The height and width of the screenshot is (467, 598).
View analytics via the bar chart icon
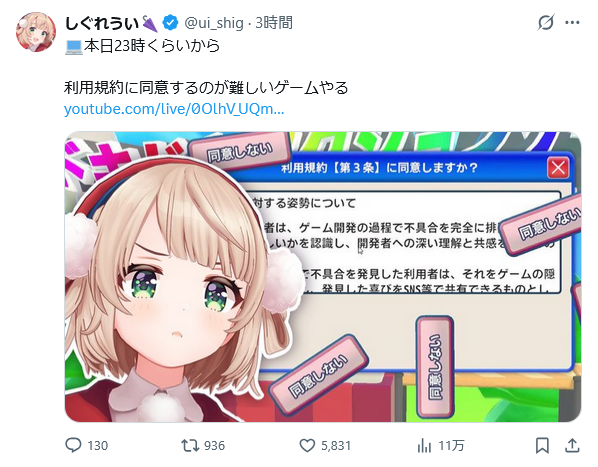(x=424, y=445)
